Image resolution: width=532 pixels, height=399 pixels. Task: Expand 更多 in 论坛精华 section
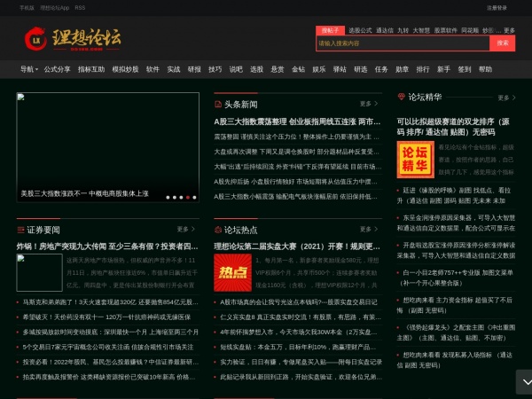click(505, 98)
